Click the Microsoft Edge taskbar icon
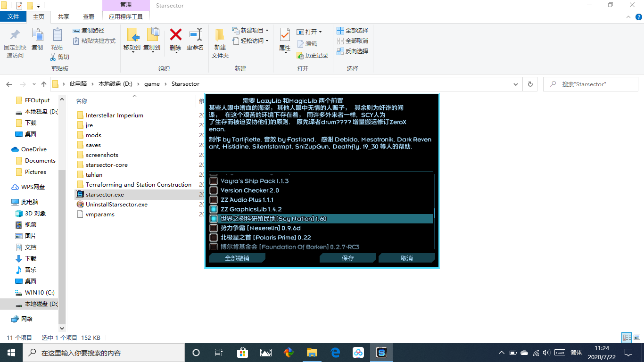Viewport: 644px width, 362px height. pyautogui.click(x=335, y=352)
